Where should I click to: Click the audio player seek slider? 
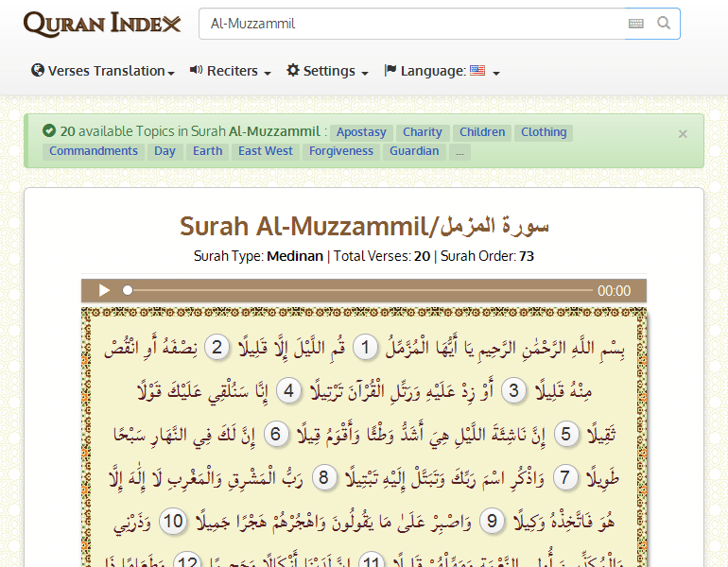click(x=359, y=291)
